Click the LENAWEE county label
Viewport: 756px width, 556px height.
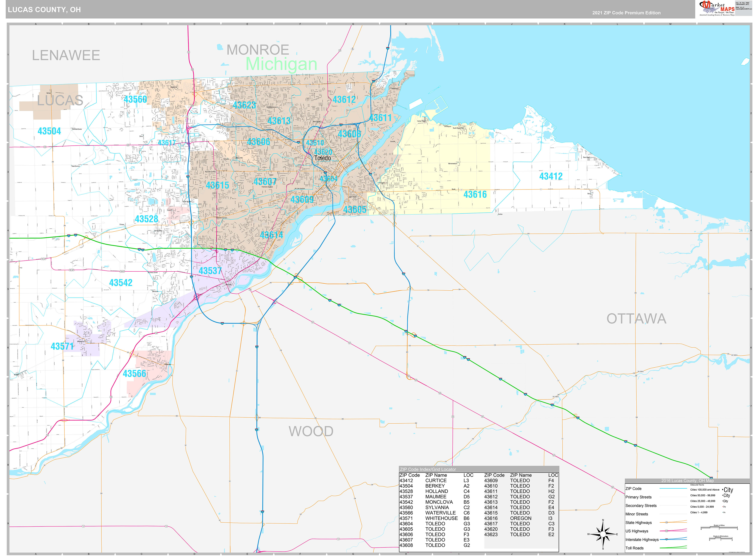pos(66,55)
